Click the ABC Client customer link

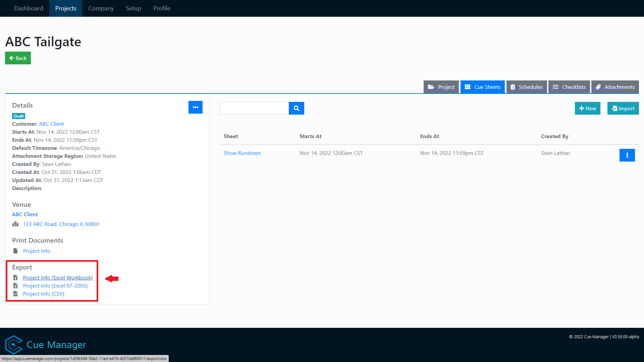pyautogui.click(x=51, y=124)
